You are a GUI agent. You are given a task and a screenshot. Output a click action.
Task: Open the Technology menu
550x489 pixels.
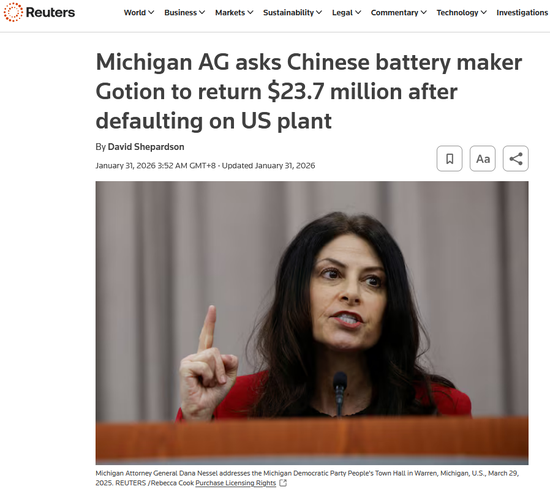tap(461, 13)
